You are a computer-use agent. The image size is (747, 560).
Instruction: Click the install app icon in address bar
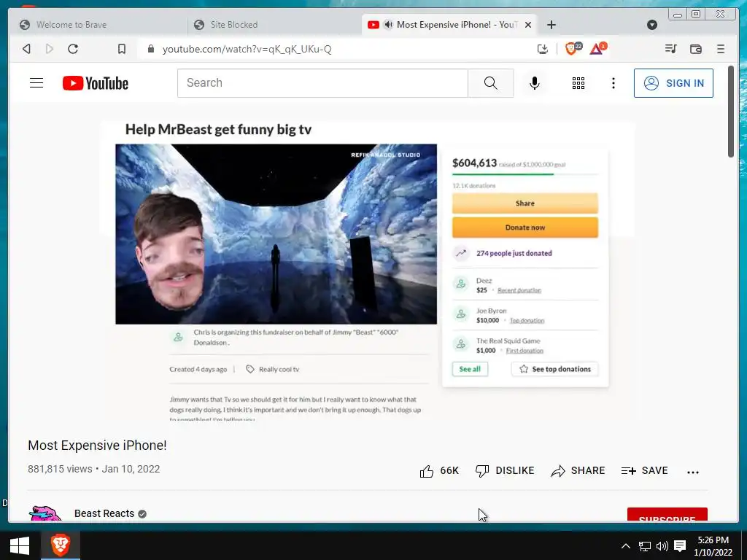(542, 49)
